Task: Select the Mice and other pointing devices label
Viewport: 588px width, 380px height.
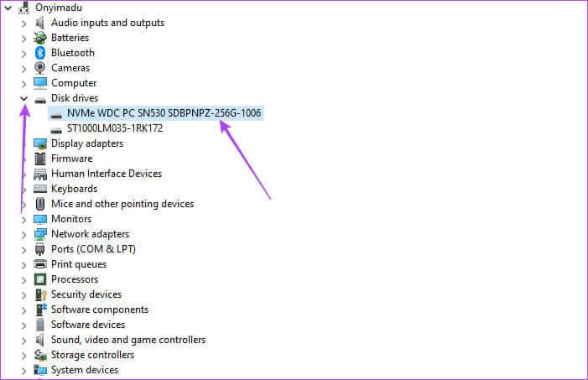Action: click(x=122, y=204)
